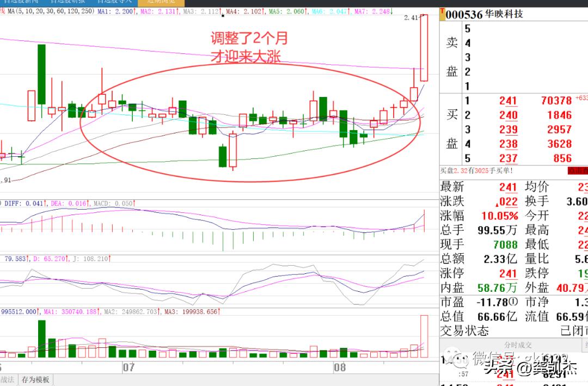Image resolution: width=588 pixels, height=386 pixels.
Task: Click the 总值 value 66.66亿
Action: (x=497, y=317)
